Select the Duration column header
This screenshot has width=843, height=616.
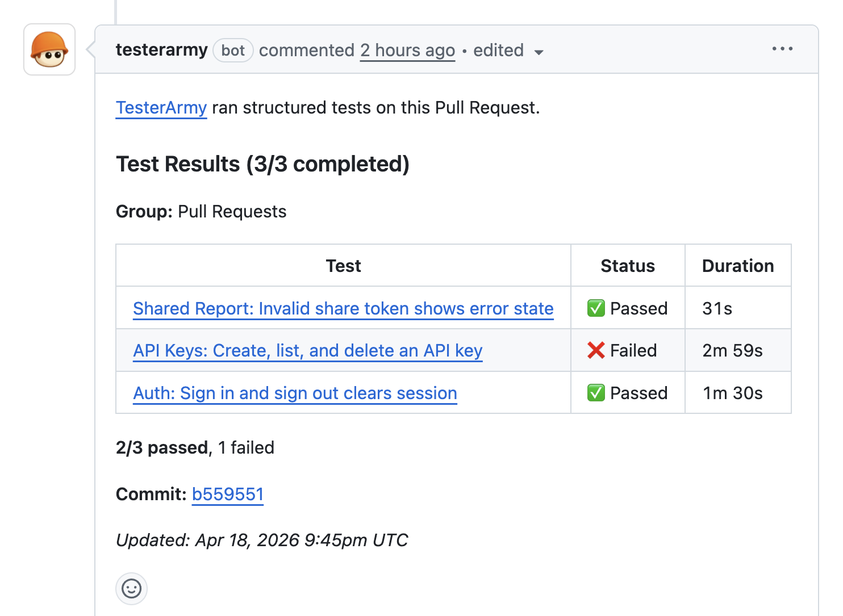tap(738, 265)
